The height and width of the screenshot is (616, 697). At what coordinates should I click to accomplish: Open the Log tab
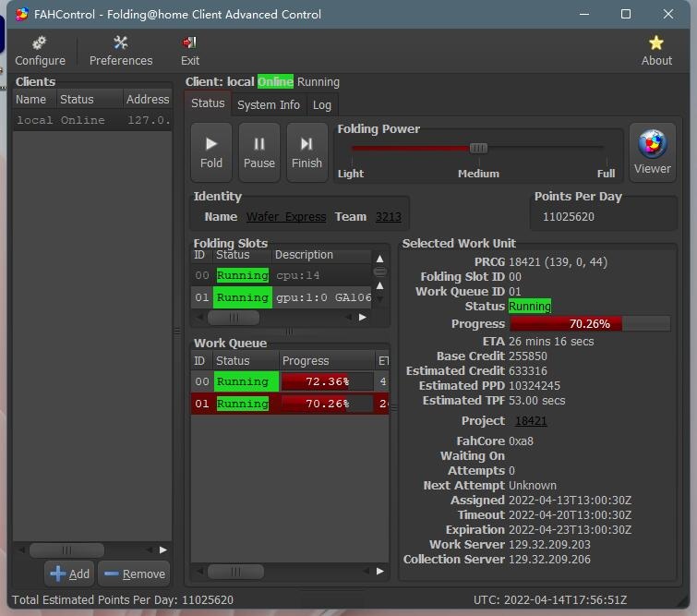tap(322, 105)
